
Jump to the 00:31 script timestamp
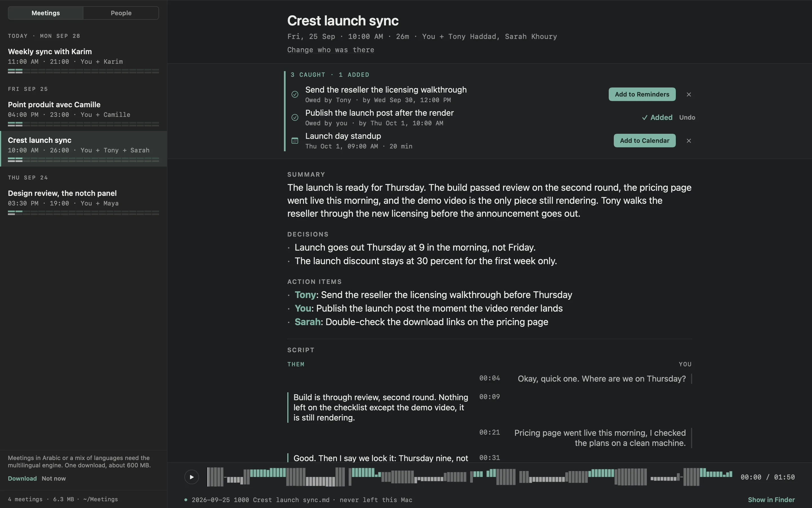489,457
